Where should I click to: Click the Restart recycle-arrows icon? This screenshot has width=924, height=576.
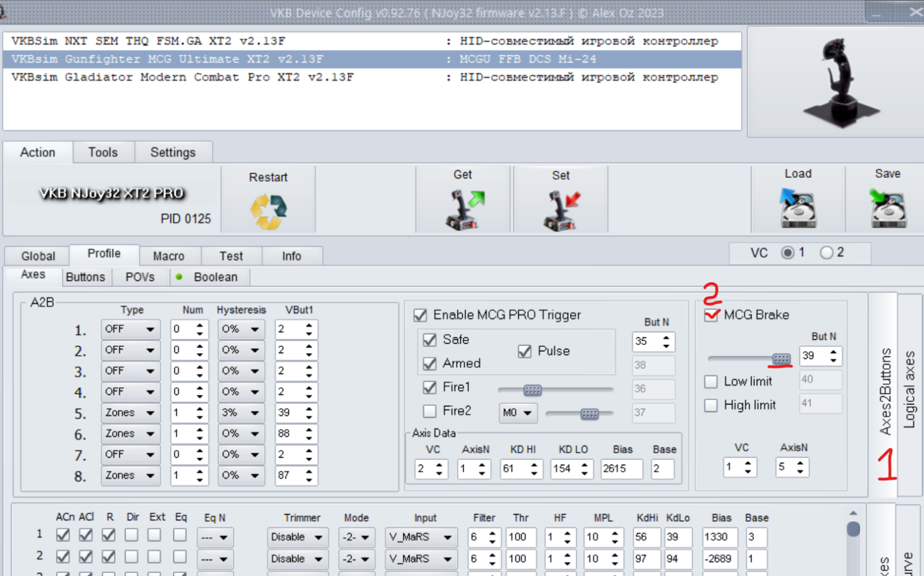tap(268, 211)
